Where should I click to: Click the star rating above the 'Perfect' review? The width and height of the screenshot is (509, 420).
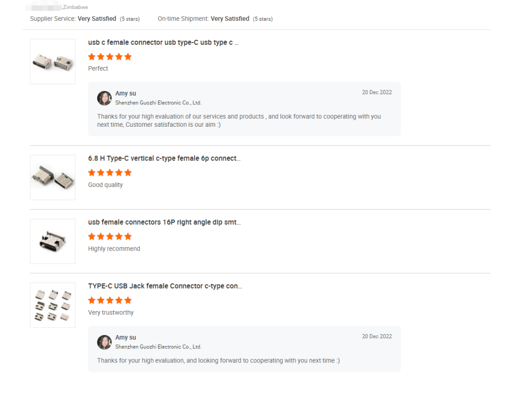coord(110,57)
